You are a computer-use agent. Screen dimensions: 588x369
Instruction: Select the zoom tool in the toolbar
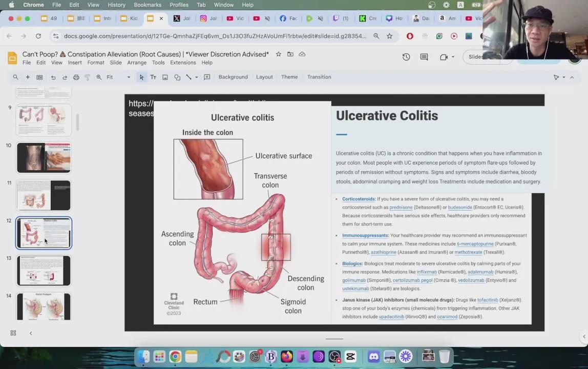point(99,77)
